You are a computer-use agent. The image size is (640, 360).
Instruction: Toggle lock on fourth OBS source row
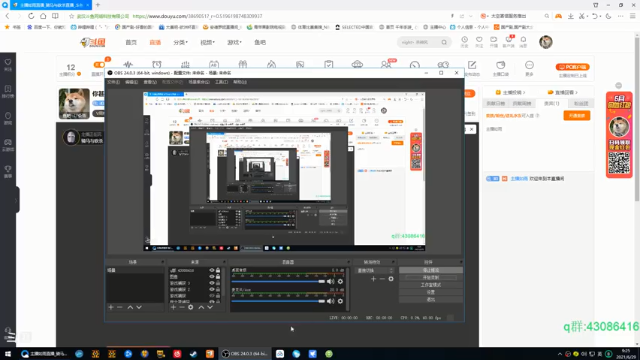pyautogui.click(x=218, y=289)
